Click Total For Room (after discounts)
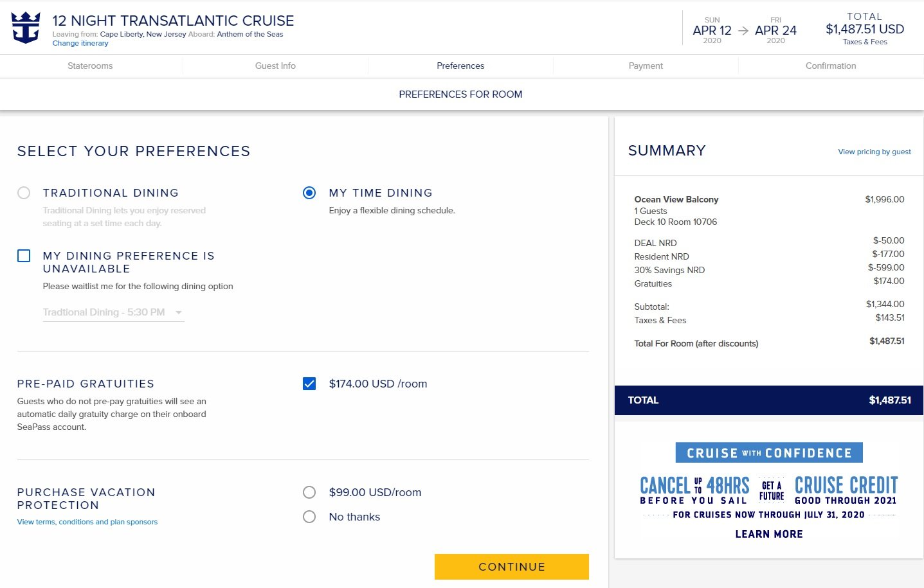The width and height of the screenshot is (924, 588). coord(696,344)
